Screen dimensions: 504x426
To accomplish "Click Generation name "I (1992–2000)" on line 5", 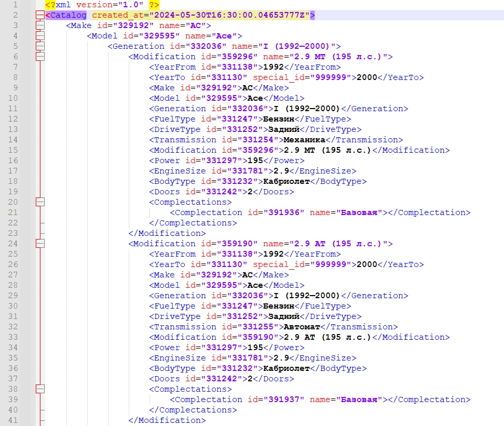I will tap(297, 46).
